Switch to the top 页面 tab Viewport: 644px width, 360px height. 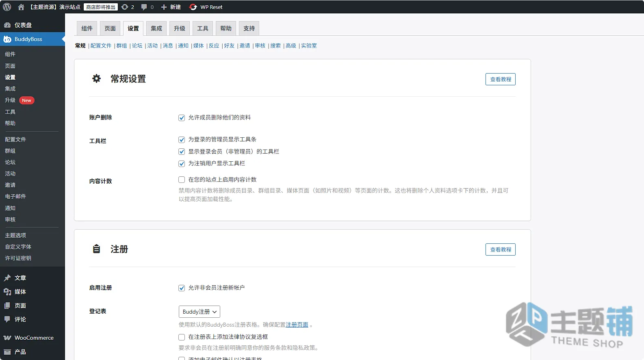click(x=110, y=28)
